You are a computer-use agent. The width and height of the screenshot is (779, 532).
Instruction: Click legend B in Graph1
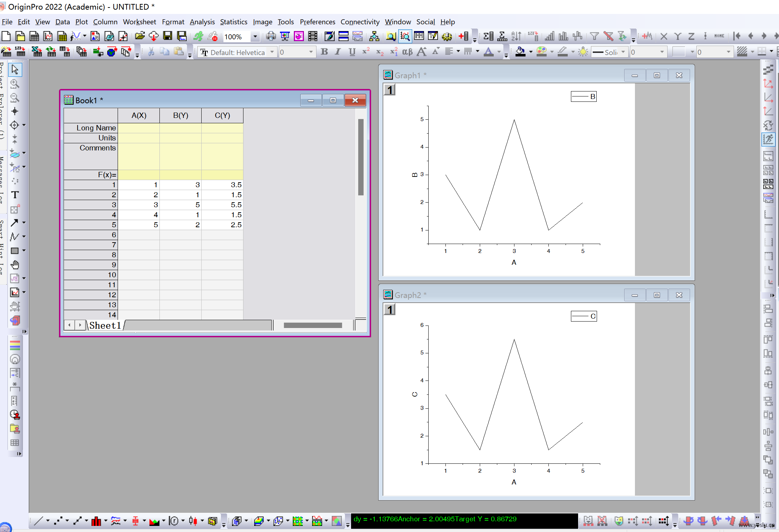click(x=583, y=96)
